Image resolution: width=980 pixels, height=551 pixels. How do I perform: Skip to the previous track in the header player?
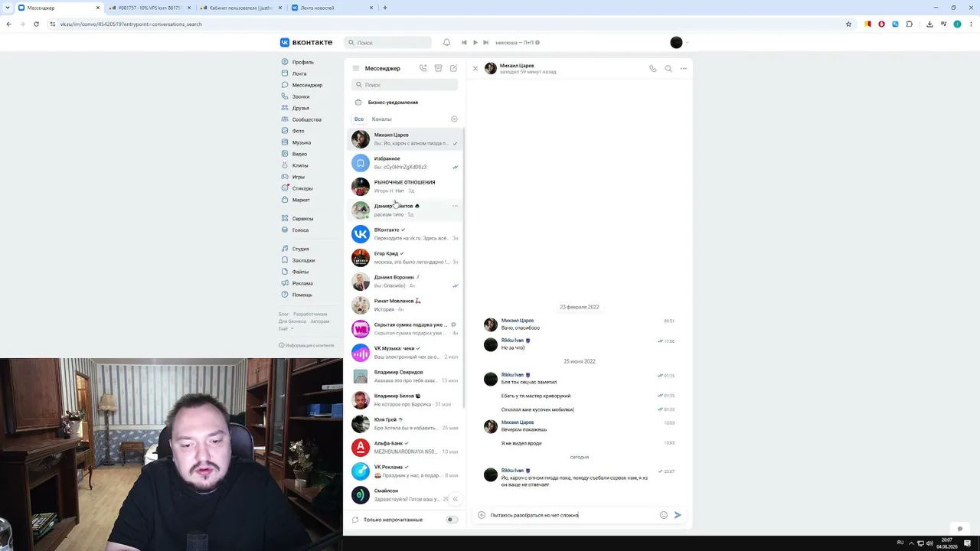(x=464, y=43)
